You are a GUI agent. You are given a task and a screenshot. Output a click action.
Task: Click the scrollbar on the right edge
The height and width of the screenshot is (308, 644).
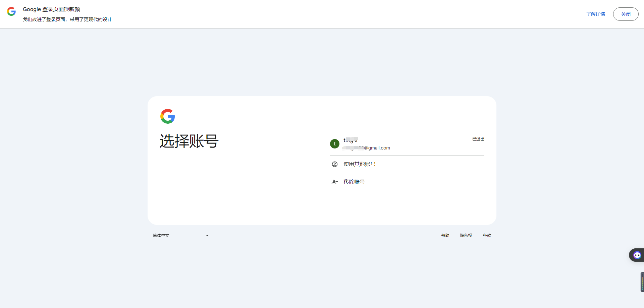(642, 282)
